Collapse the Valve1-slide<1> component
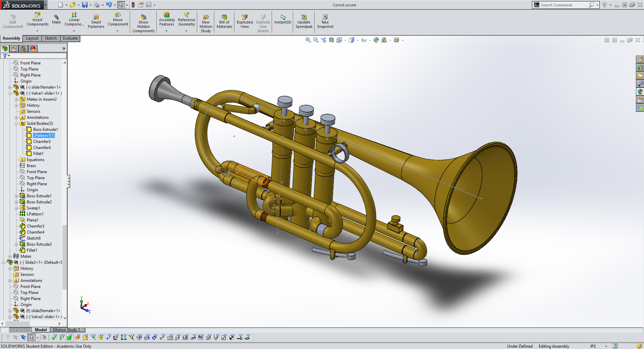Viewport: 644px width, 349px height. (10, 93)
